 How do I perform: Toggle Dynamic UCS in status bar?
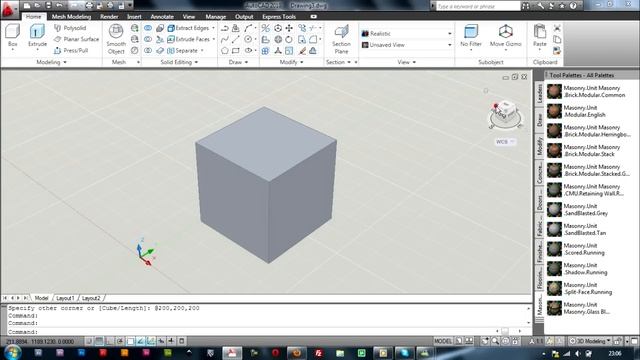151,341
